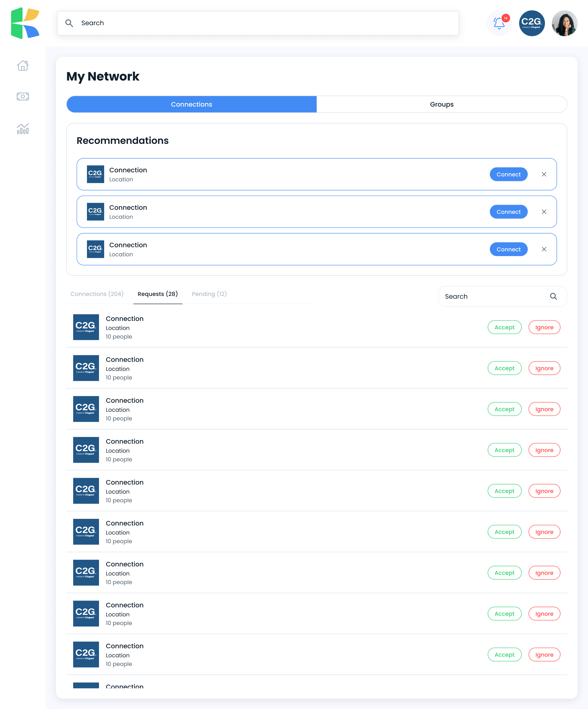Click the ninth request's C2G logo
The width and height of the screenshot is (588, 709).
tap(86, 654)
